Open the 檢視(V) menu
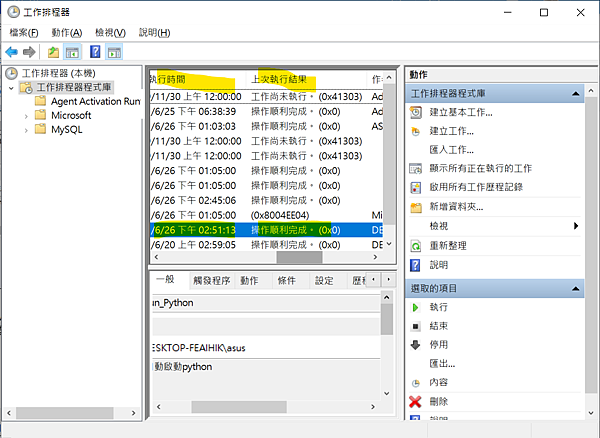Screen dimensions: 600x438 coord(110,33)
